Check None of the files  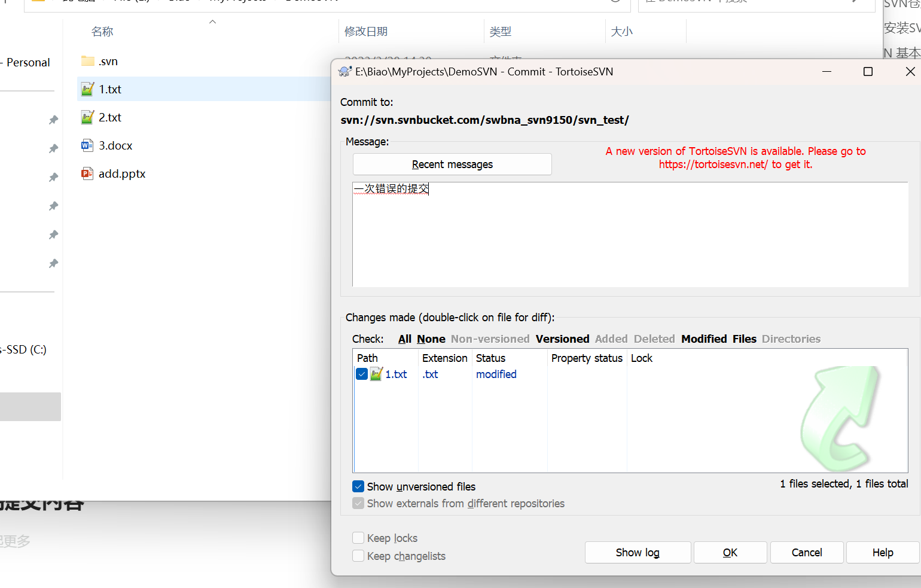point(431,339)
